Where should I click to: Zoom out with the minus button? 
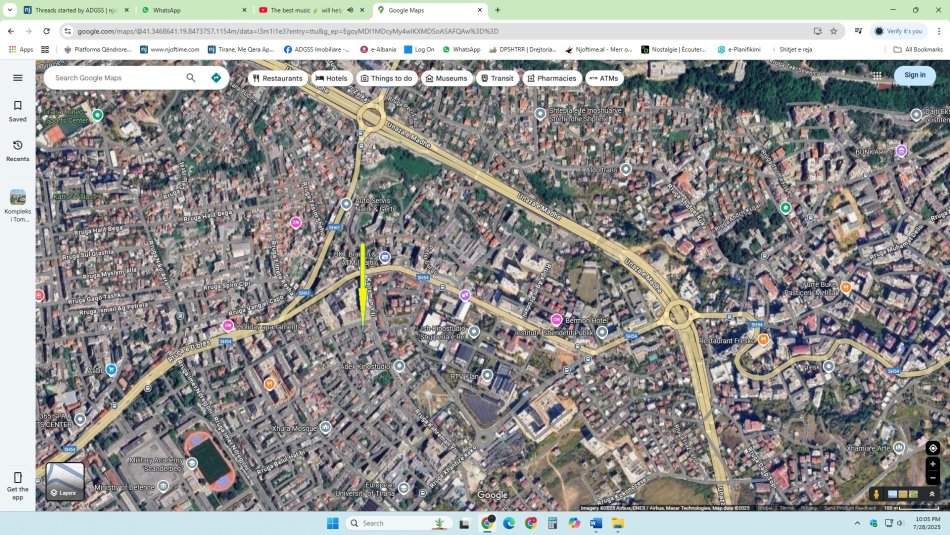pyautogui.click(x=932, y=477)
